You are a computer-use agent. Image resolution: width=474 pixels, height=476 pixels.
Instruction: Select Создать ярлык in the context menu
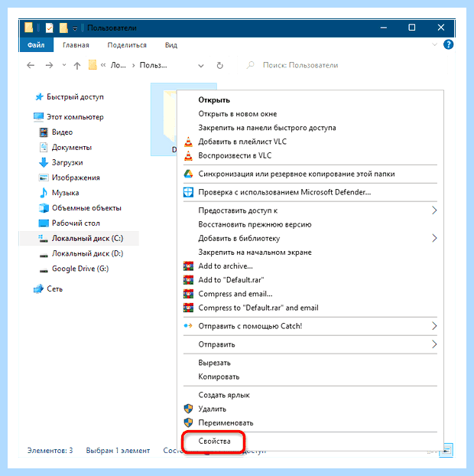coord(310,395)
